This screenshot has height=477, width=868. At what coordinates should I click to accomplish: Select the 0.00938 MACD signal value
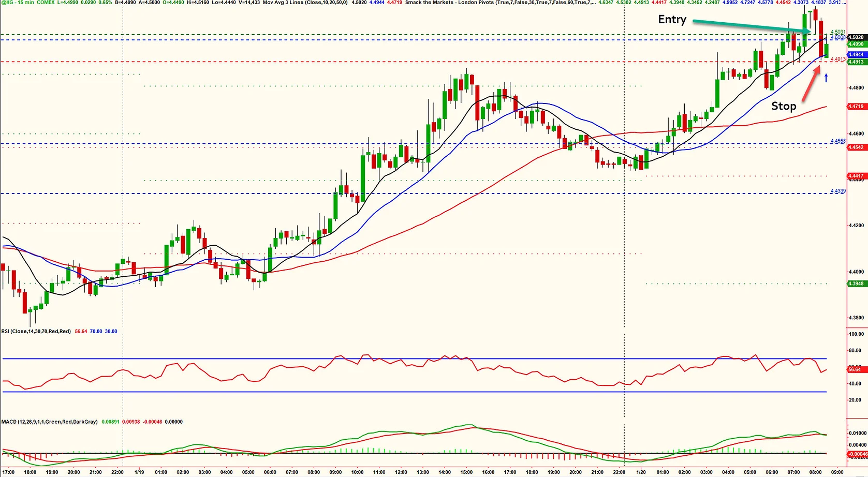pyautogui.click(x=131, y=422)
